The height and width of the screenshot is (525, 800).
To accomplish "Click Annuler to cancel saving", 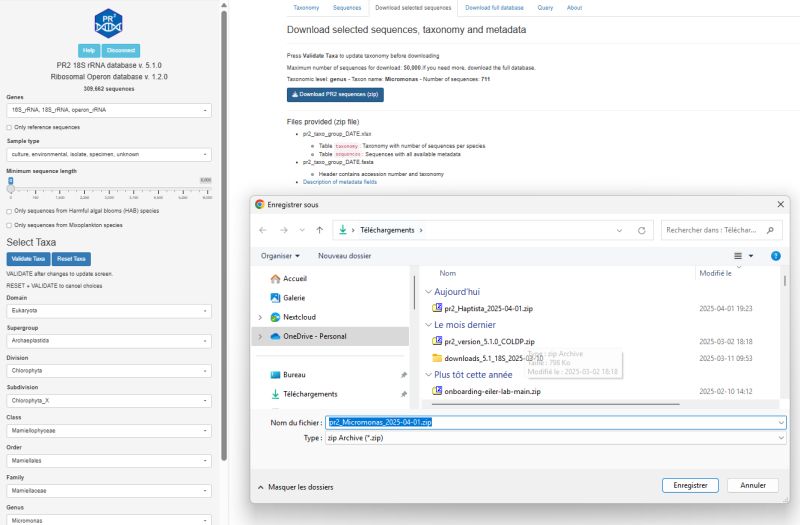I will click(x=753, y=485).
